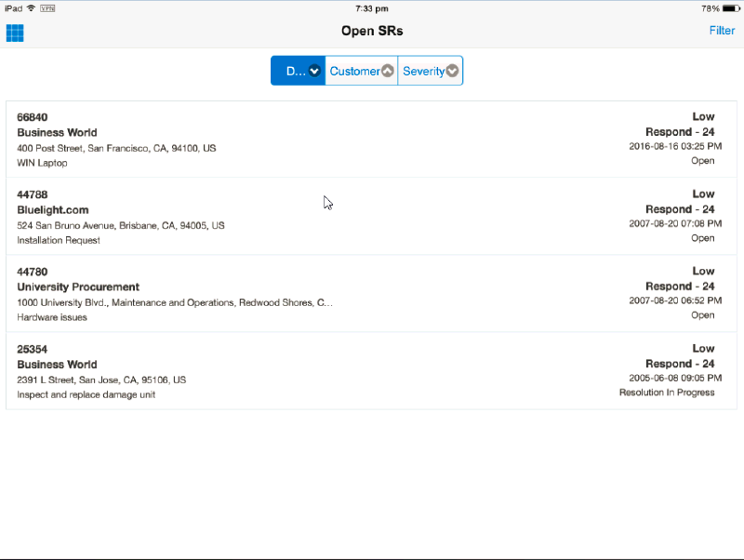This screenshot has height=560, width=744.
Task: Select the Open SRs page title
Action: (372, 31)
